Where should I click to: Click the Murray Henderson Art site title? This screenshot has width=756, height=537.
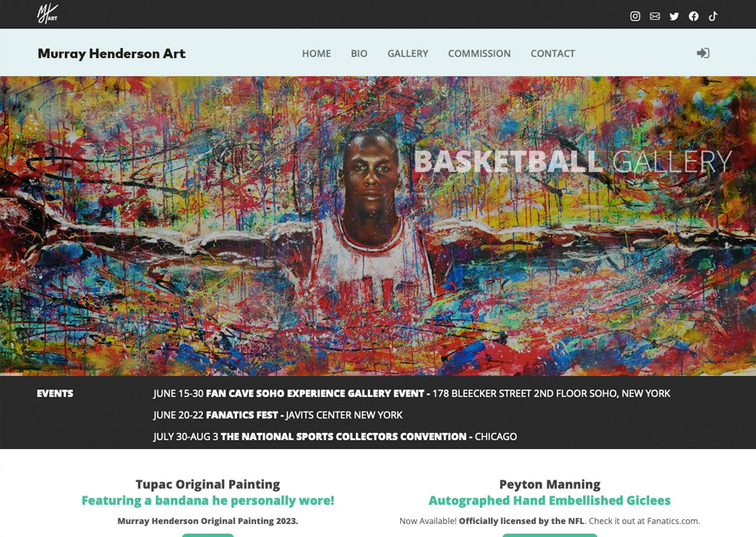point(111,54)
